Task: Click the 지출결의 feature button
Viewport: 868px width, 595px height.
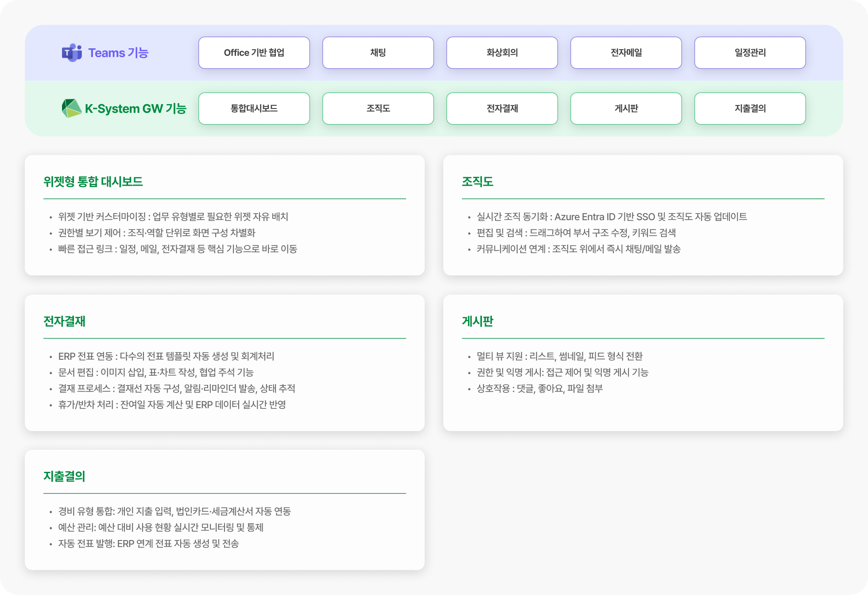Action: click(750, 109)
